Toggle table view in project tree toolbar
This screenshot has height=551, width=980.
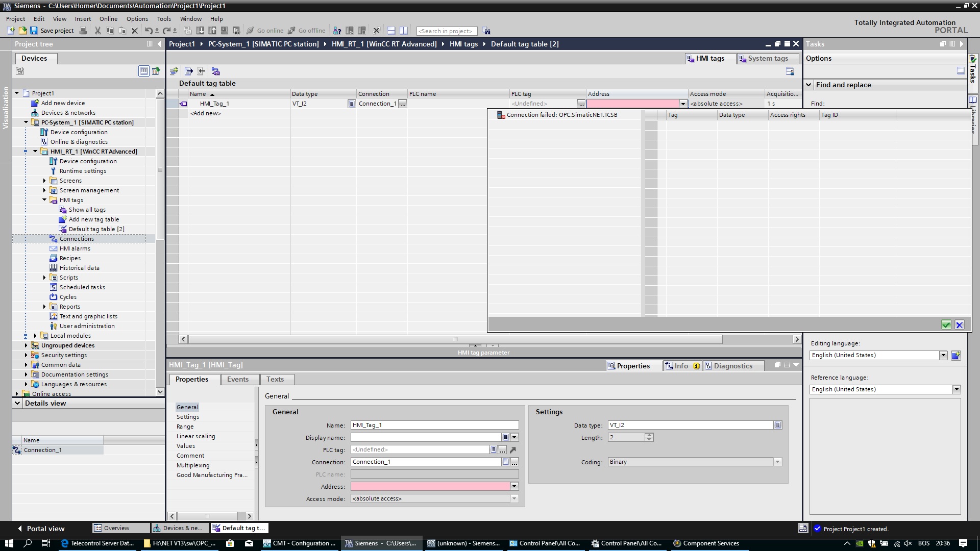pos(144,71)
